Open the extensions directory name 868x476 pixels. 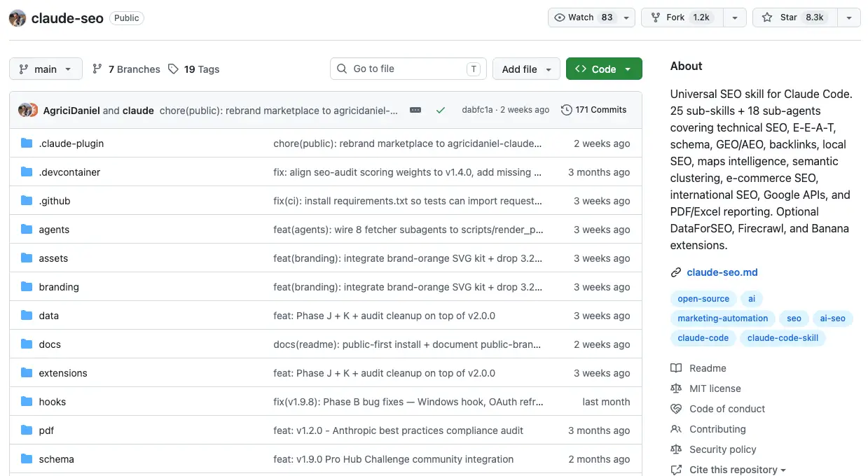click(63, 373)
